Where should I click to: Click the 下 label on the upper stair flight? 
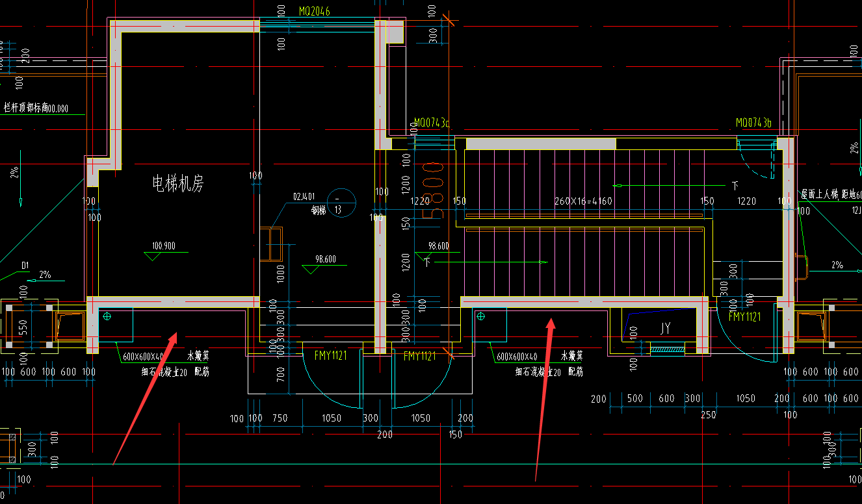735,185
